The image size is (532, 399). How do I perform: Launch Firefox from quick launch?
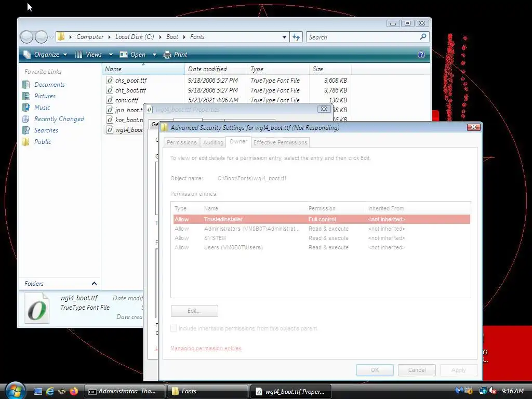coord(74,391)
